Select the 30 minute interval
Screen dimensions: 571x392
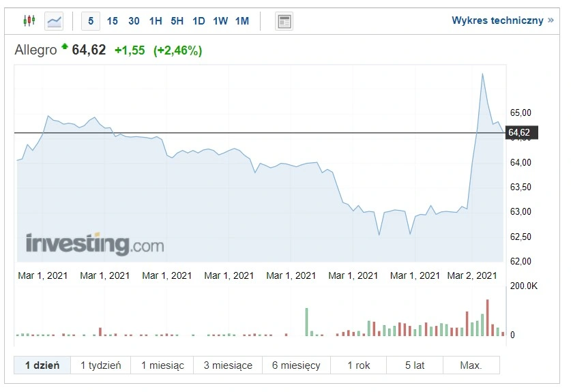[x=134, y=21]
